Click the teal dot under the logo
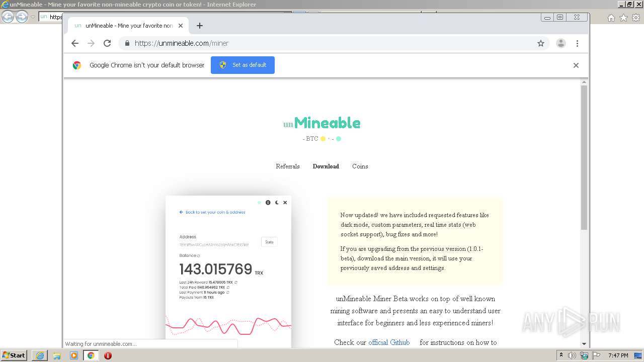The width and height of the screenshot is (644, 362). click(339, 139)
